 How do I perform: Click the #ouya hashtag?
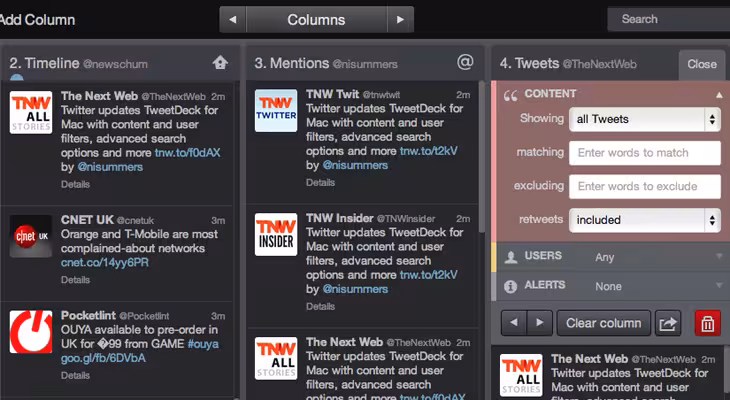click(x=203, y=344)
